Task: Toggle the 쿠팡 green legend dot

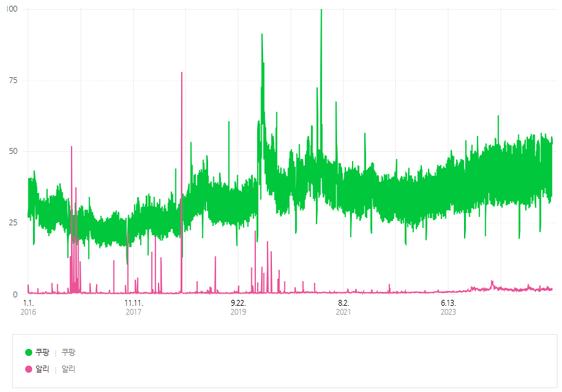Action: tap(28, 353)
